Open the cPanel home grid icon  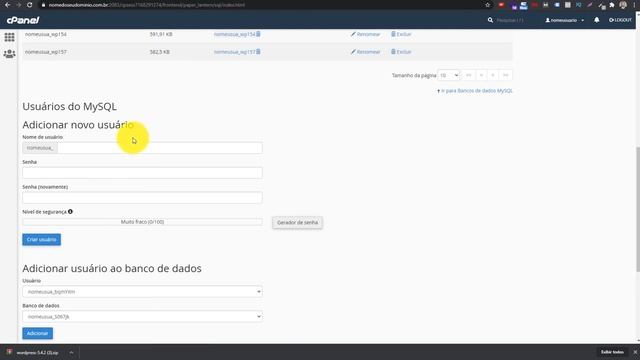tap(9, 37)
